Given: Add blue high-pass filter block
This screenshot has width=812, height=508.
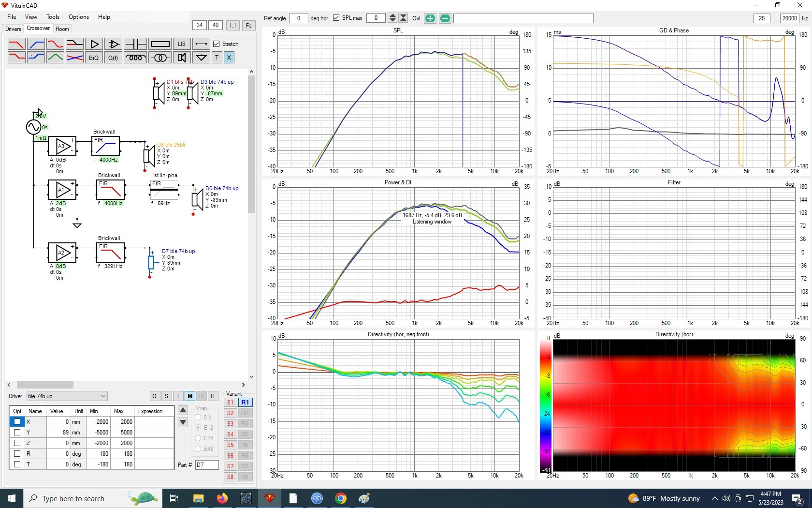Looking at the screenshot, I should click(36, 44).
